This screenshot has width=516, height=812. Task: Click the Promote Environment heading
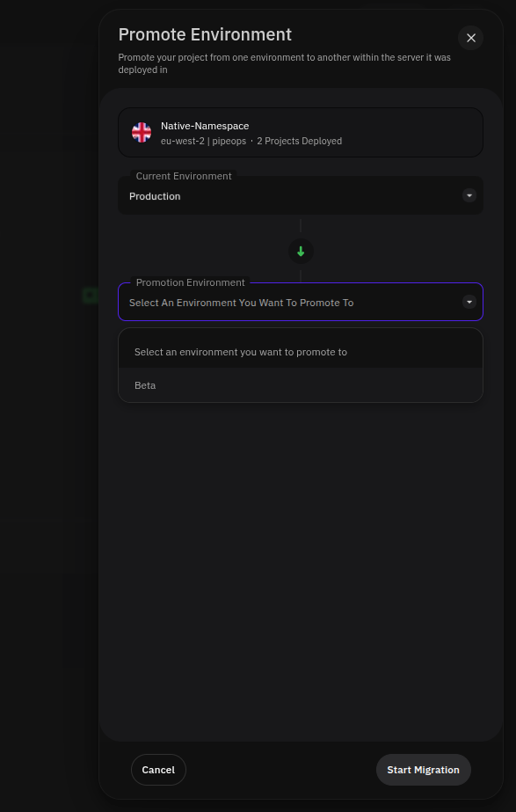(x=205, y=34)
